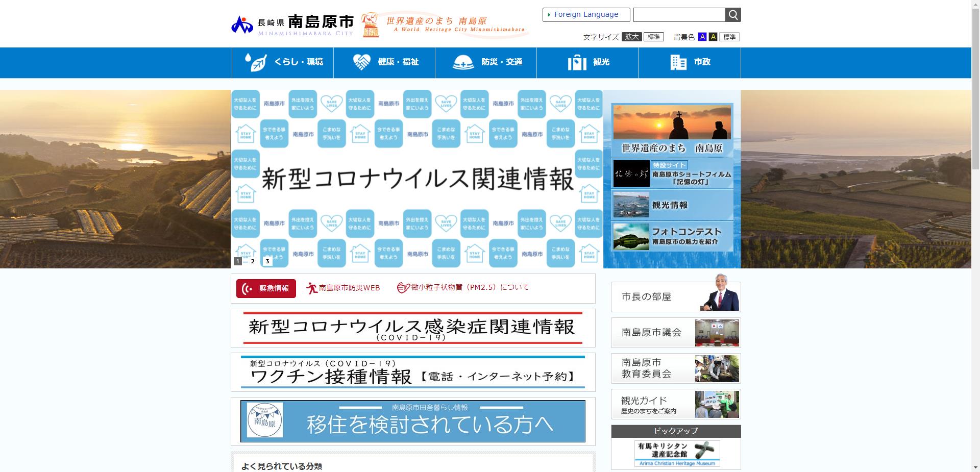
Task: Open 南島原市防災WEB via running person icon
Action: pos(312,287)
